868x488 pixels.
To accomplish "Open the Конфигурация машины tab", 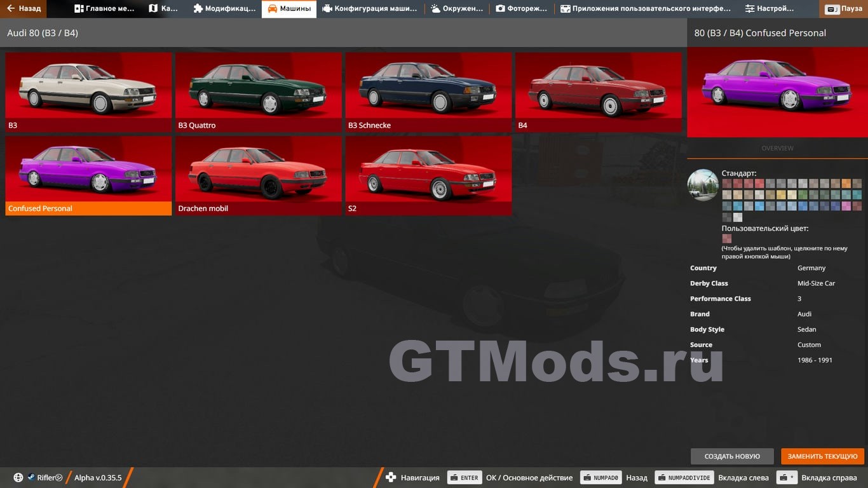I will [x=370, y=9].
